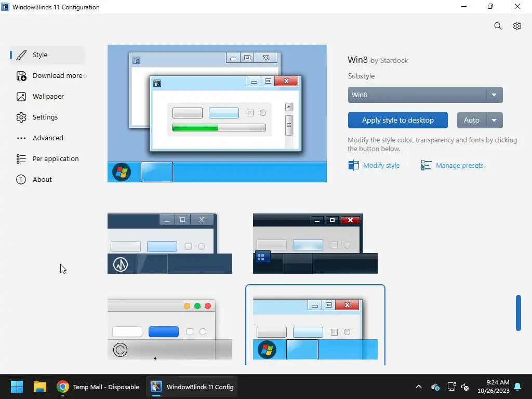This screenshot has width=532, height=399.
Task: Click the Settings gear icon in sidebar
Action: pyautogui.click(x=21, y=117)
